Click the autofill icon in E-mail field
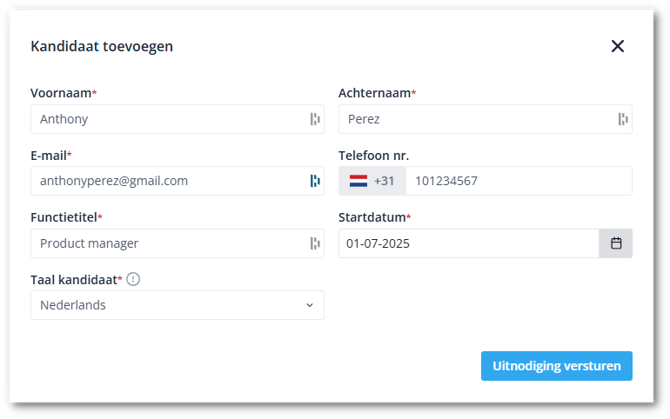The height and width of the screenshot is (419, 670). tap(314, 181)
